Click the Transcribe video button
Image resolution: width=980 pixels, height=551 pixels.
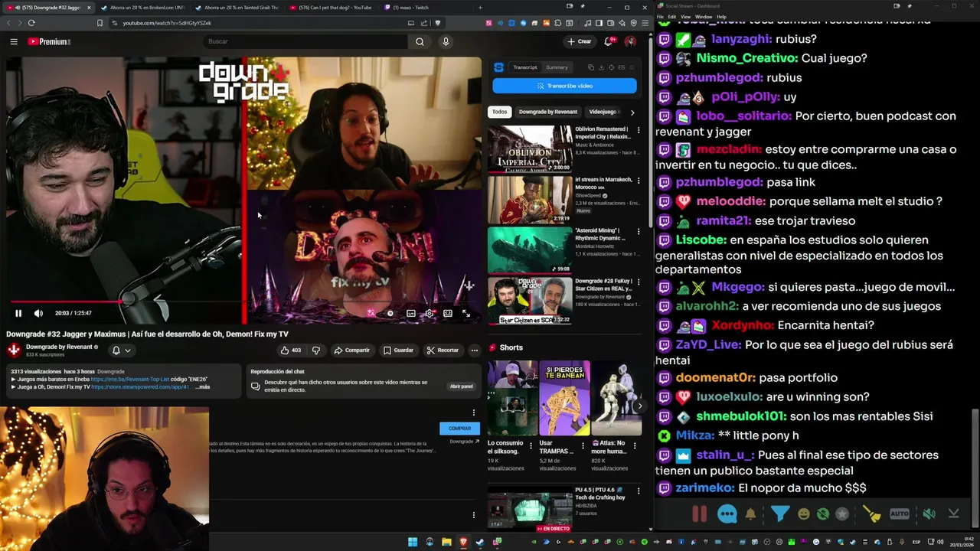click(564, 86)
